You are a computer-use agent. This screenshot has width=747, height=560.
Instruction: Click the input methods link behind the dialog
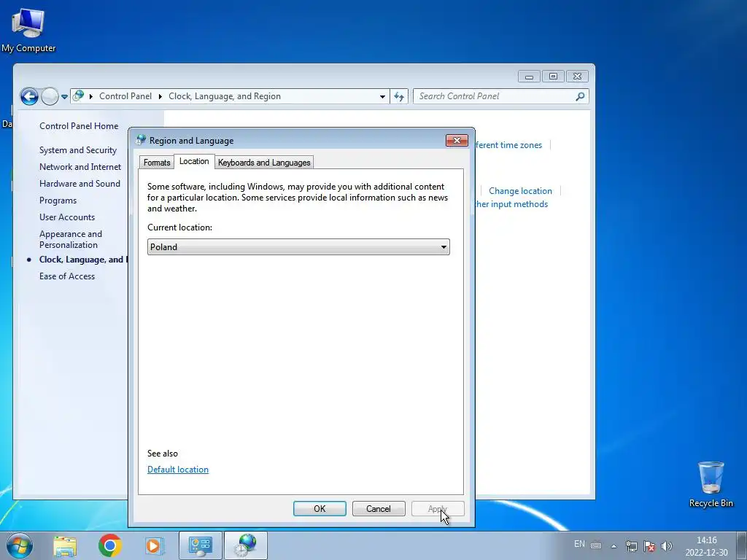pos(511,204)
